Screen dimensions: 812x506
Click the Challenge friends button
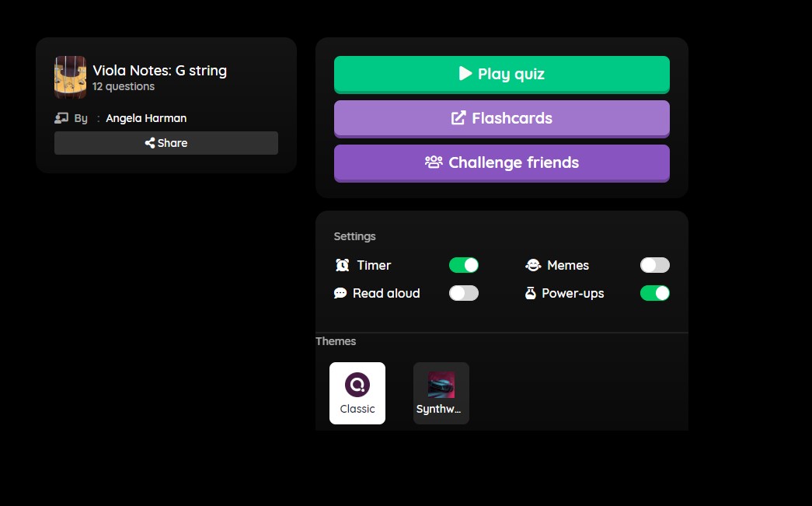(502, 163)
